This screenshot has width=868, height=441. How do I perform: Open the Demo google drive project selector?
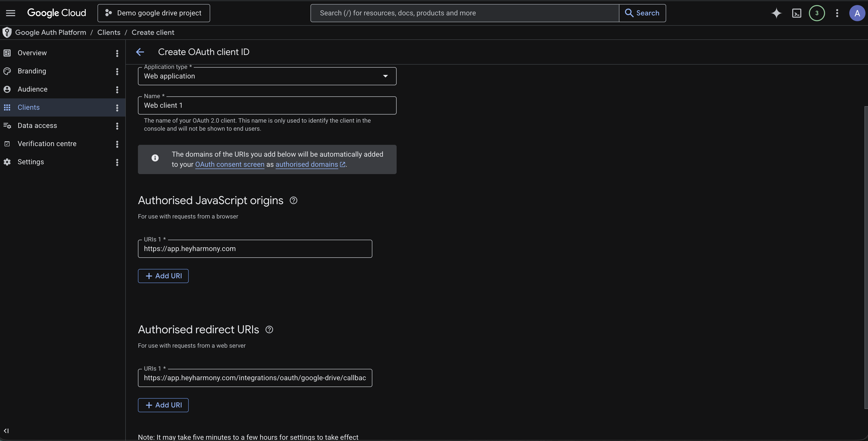pyautogui.click(x=154, y=13)
